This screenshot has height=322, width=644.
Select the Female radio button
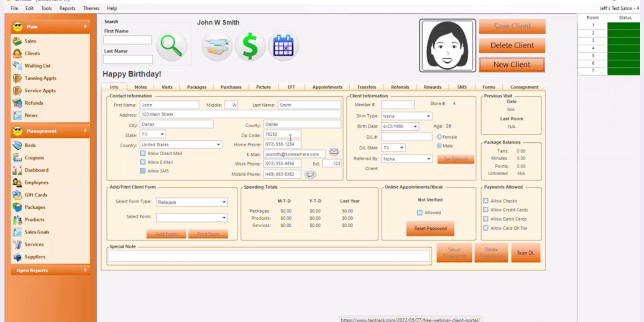coord(439,137)
